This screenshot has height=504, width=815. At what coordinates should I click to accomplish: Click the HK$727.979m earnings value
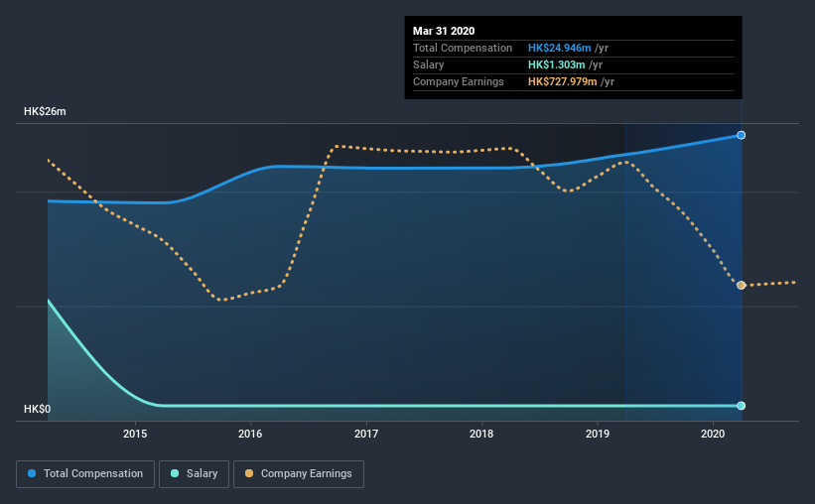(x=563, y=81)
